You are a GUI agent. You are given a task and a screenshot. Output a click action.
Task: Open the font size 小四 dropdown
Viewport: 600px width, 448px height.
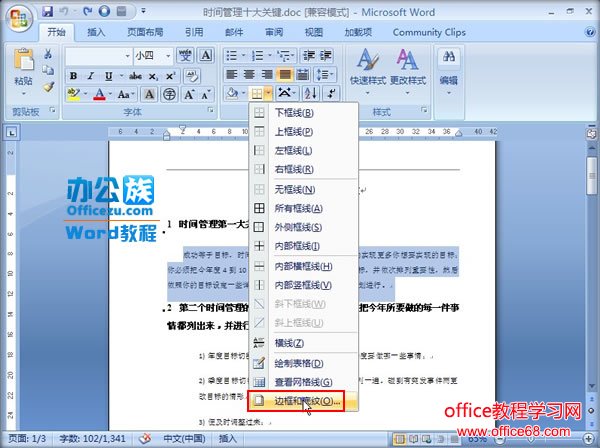168,56
